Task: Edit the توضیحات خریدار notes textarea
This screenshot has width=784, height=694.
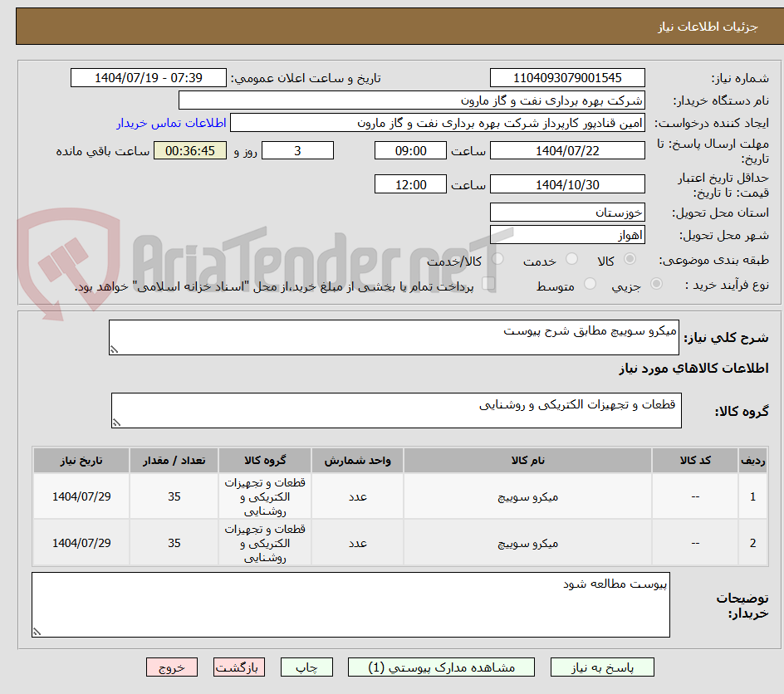Action: coord(349,602)
